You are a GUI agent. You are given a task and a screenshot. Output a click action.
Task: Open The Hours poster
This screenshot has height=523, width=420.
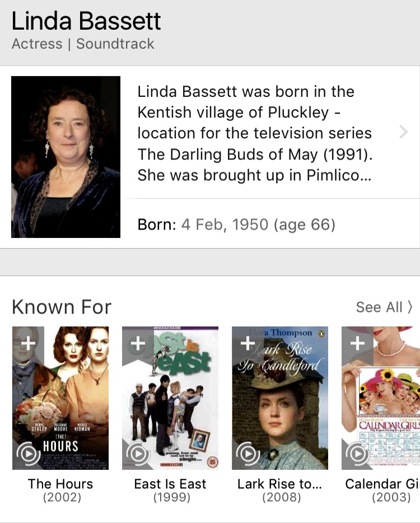pos(60,398)
